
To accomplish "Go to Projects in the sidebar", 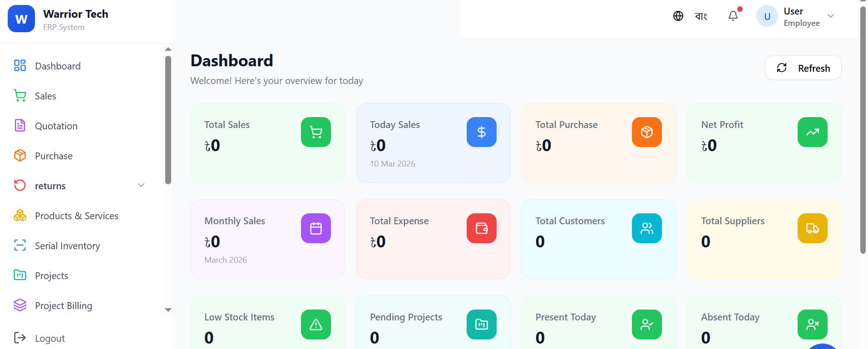I will point(82,275).
